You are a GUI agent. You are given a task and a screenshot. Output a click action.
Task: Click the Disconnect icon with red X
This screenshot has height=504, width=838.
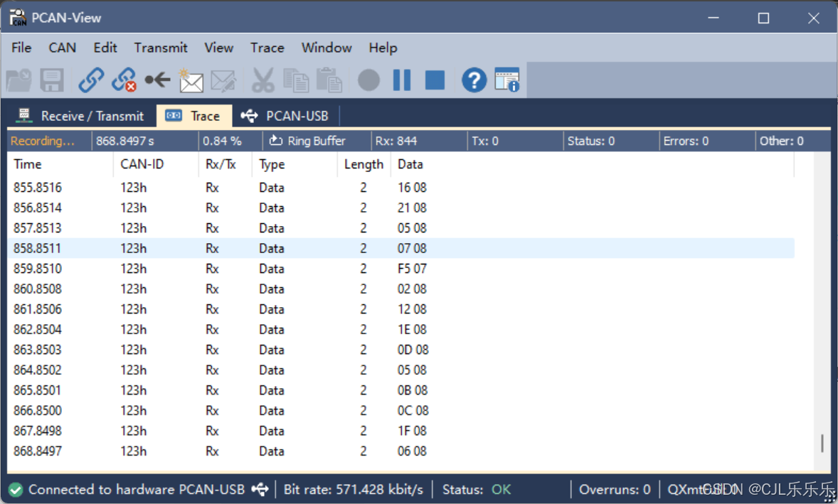click(x=124, y=80)
